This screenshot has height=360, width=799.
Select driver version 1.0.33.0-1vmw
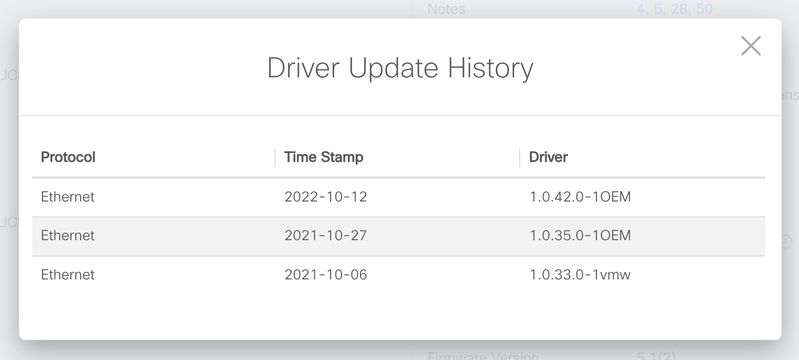580,275
